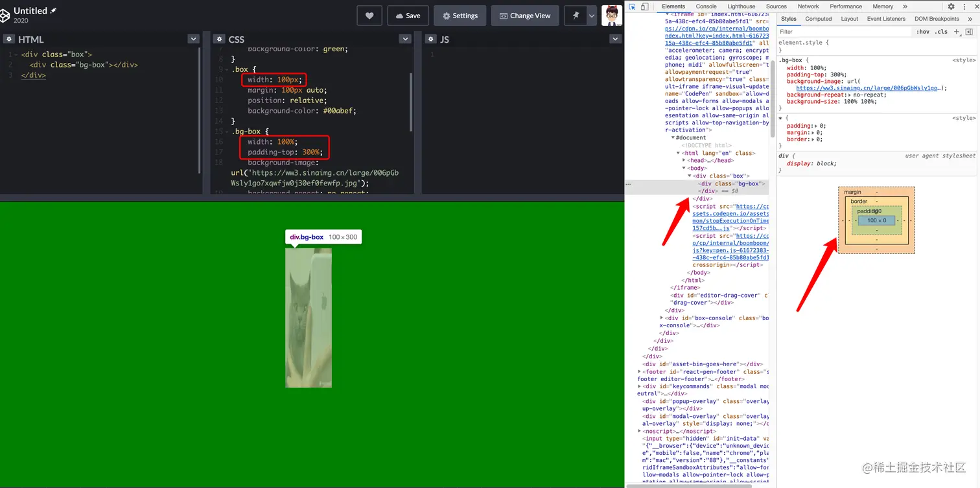Open the Computed styles tab
The height and width of the screenshot is (488, 980).
tap(819, 19)
